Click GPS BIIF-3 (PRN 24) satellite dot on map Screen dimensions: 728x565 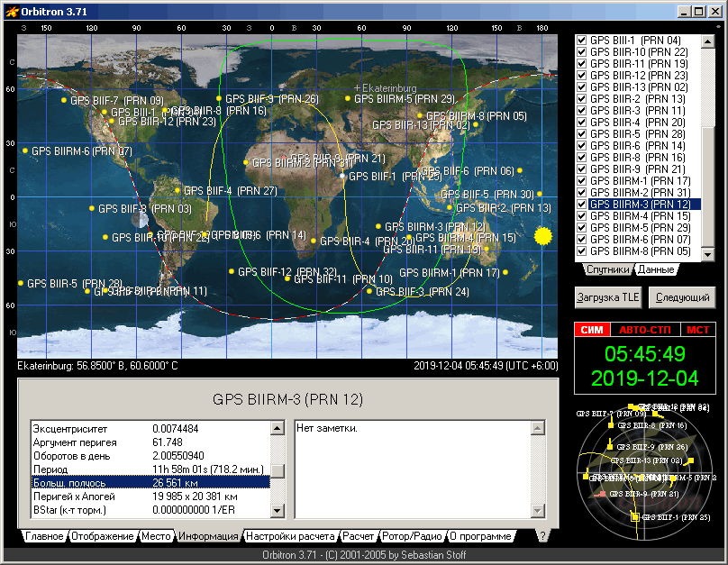[369, 291]
